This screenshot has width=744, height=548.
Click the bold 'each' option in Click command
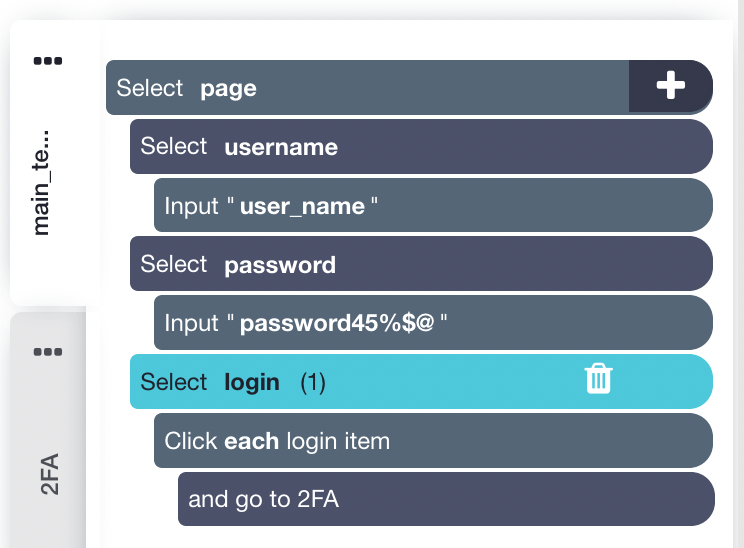click(x=251, y=441)
